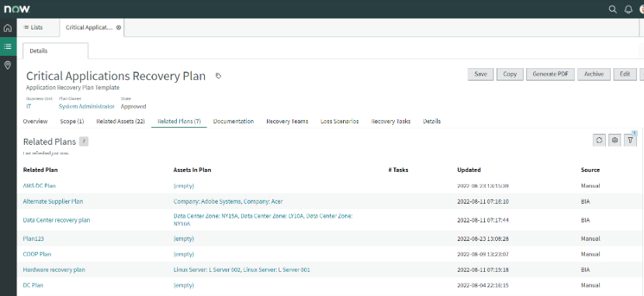Open the Documentation tab
644x296 pixels.
[234, 122]
